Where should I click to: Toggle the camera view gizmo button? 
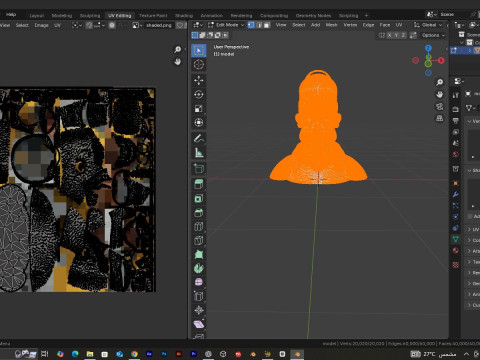[x=440, y=106]
